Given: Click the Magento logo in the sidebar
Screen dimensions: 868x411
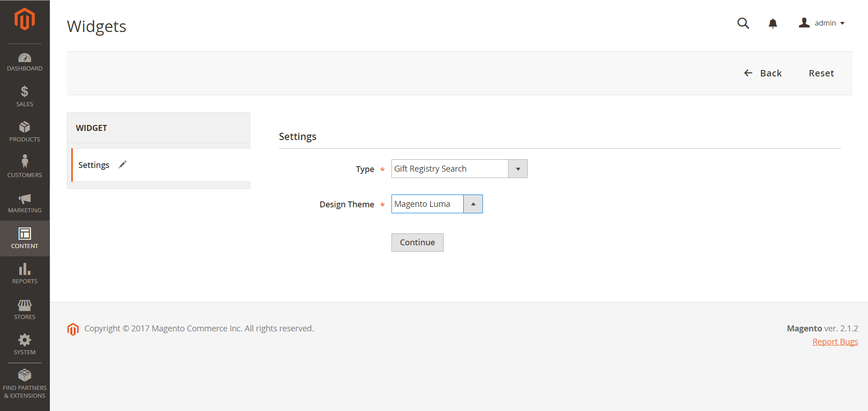Looking at the screenshot, I should pyautogui.click(x=25, y=19).
